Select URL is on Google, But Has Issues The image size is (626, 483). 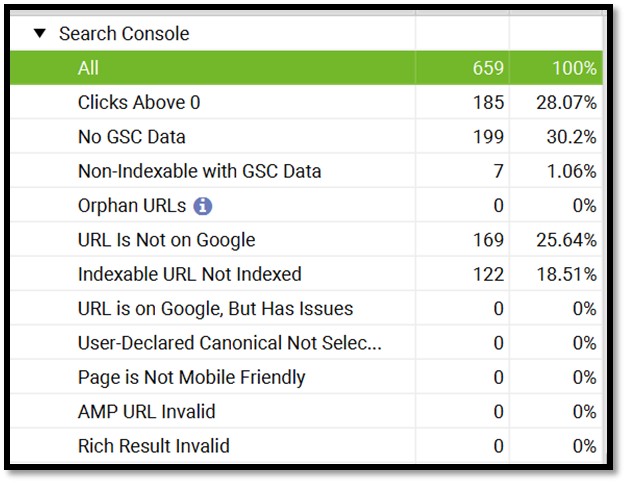tap(306, 309)
